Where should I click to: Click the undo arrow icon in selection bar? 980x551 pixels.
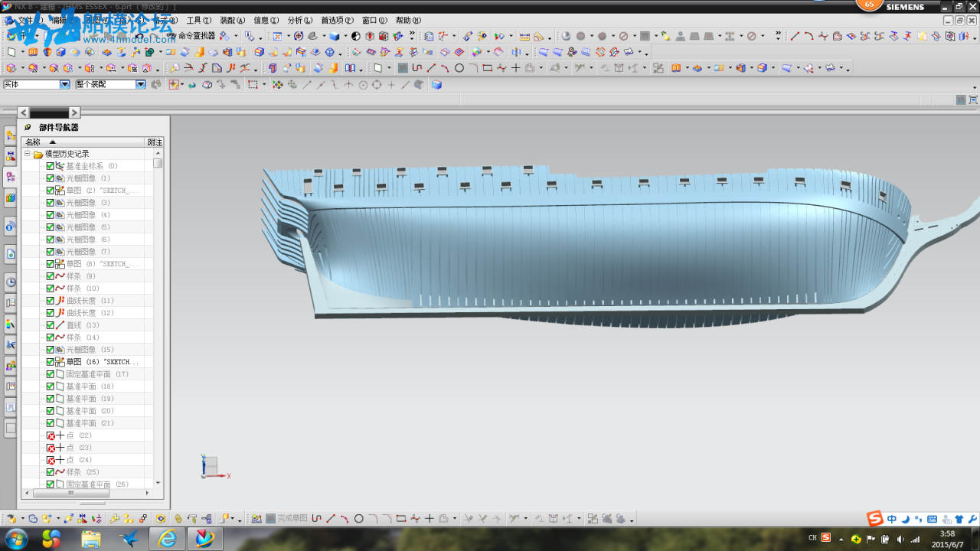192,85
